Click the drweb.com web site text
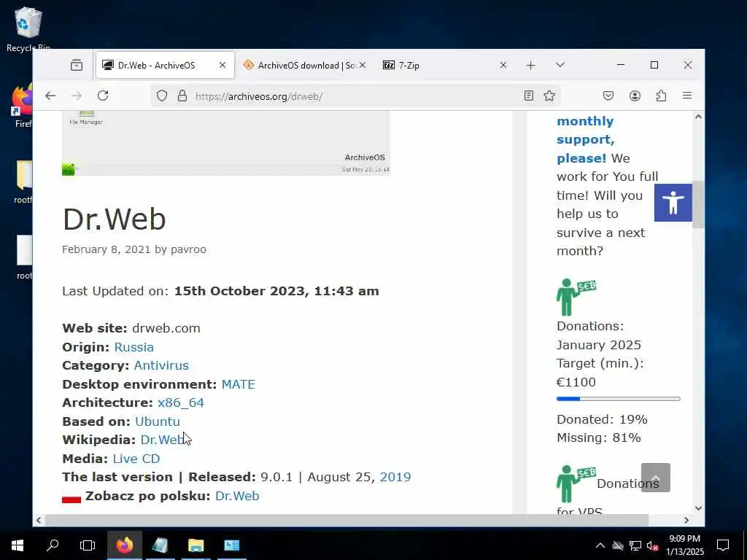The width and height of the screenshot is (747, 560). [x=166, y=329]
